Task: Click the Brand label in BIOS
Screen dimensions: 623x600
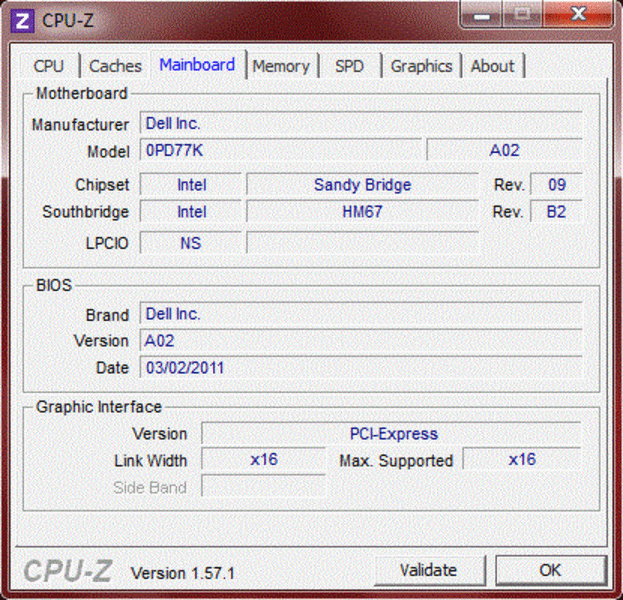Action: (x=107, y=315)
